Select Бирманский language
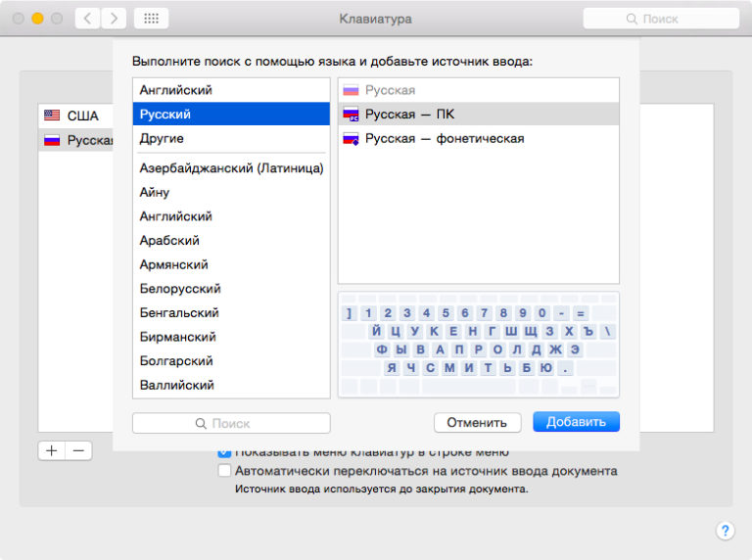Screen dimensions: 752x560 point(231,337)
